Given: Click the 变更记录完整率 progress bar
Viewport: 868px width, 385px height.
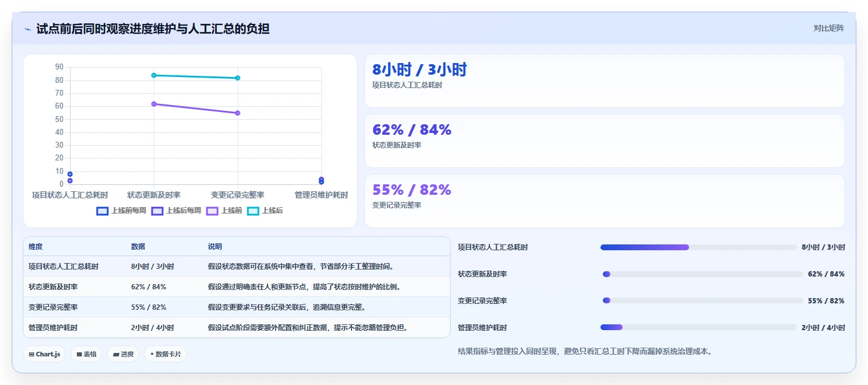Looking at the screenshot, I should point(702,301).
